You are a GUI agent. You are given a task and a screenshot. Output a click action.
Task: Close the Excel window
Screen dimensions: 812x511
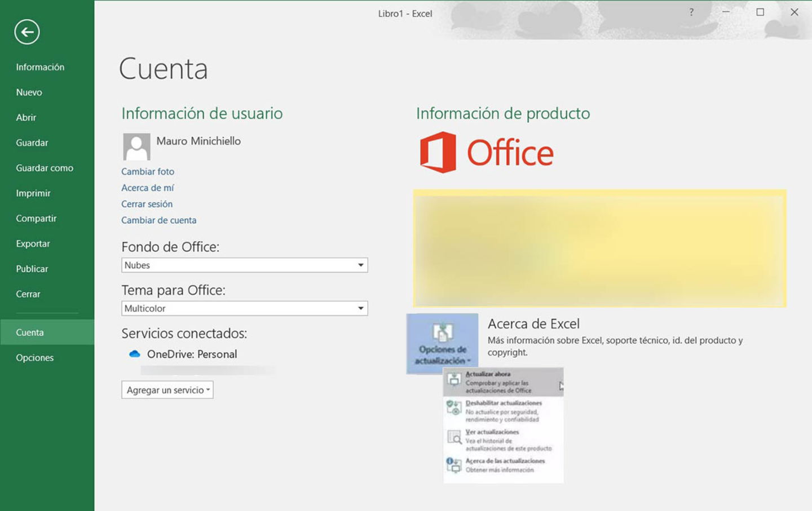794,12
